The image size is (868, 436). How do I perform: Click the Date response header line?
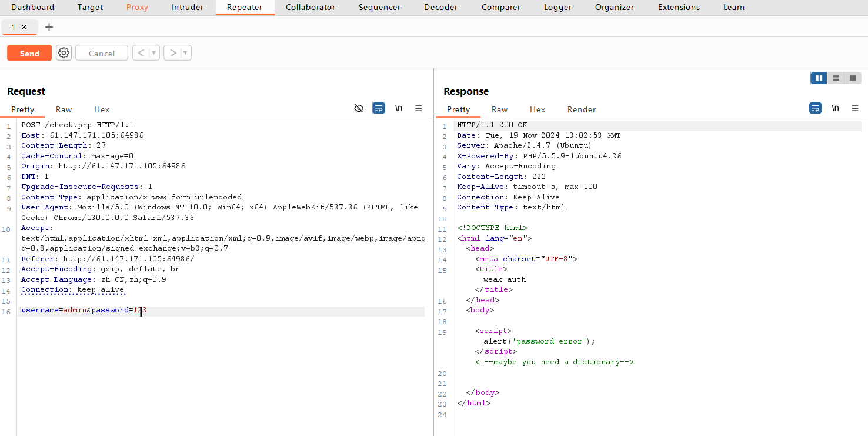pos(539,135)
